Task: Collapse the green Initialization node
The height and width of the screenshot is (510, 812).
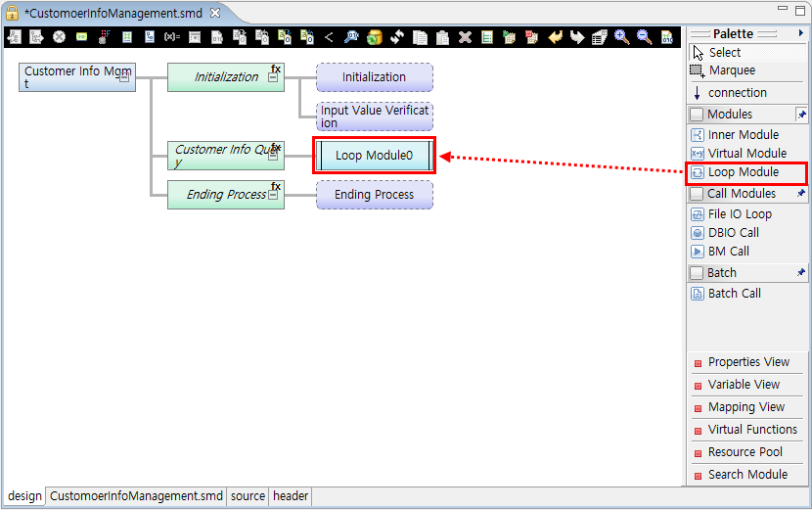Action: (x=273, y=77)
